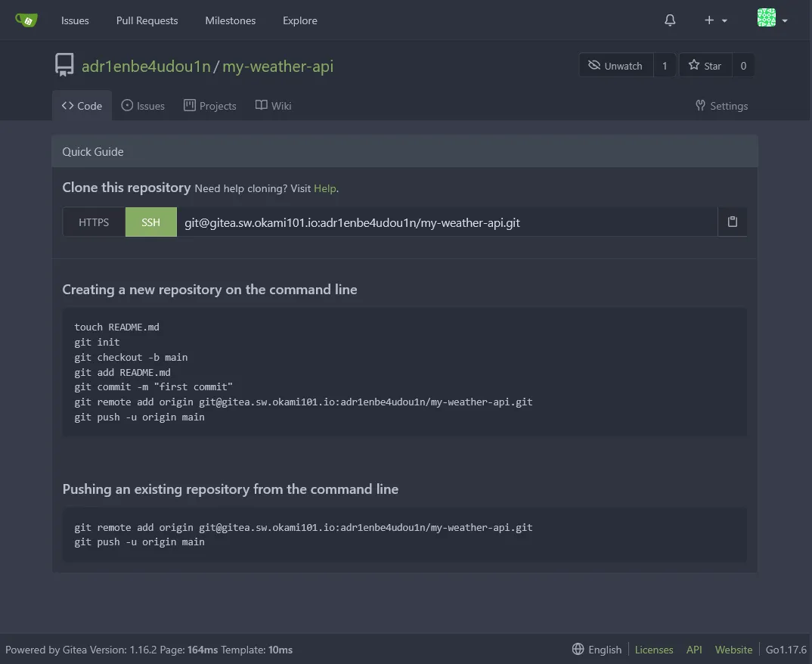Open the Help link for cloning
The width and height of the screenshot is (812, 664).
(324, 188)
